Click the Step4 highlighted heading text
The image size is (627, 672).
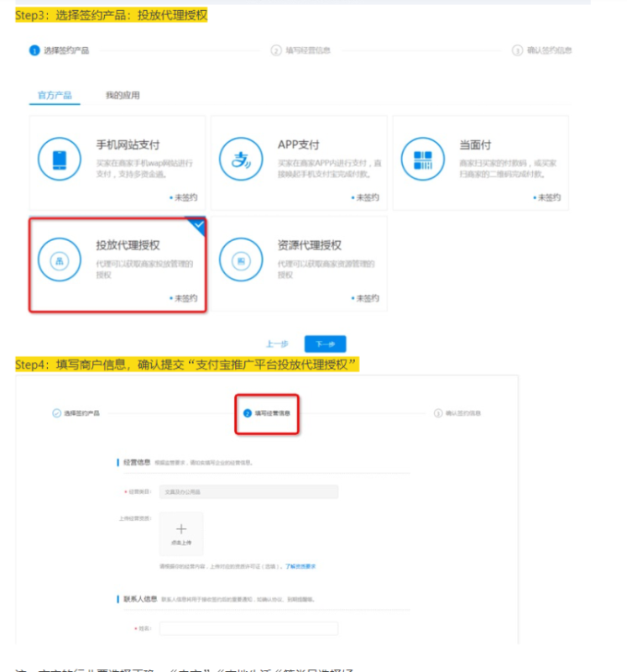(x=186, y=365)
